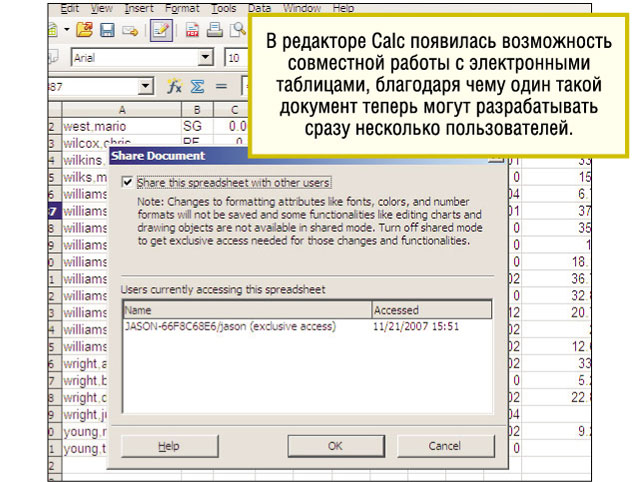Expand the Arial font name dropdown
The image size is (640, 482).
pos(205,57)
